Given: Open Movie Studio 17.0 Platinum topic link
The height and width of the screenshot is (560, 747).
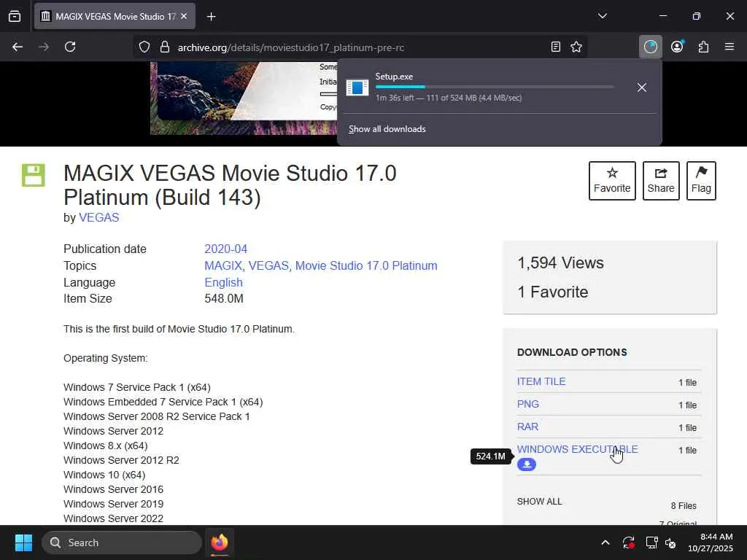Looking at the screenshot, I should (x=366, y=265).
